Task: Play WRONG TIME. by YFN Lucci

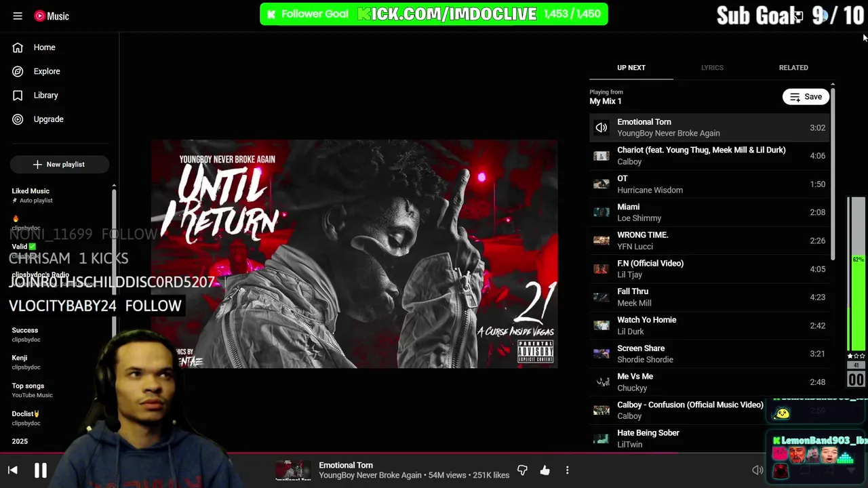Action: click(709, 241)
